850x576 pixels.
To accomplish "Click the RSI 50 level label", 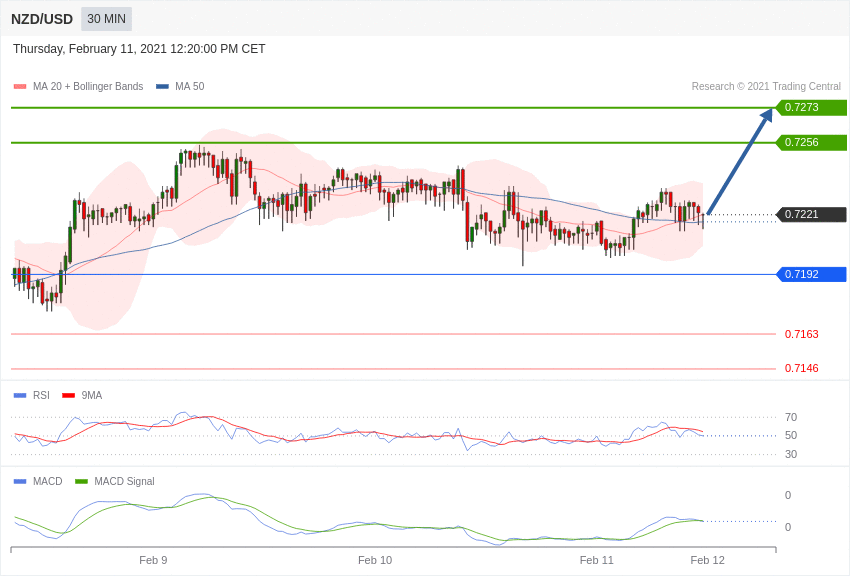I will [791, 436].
